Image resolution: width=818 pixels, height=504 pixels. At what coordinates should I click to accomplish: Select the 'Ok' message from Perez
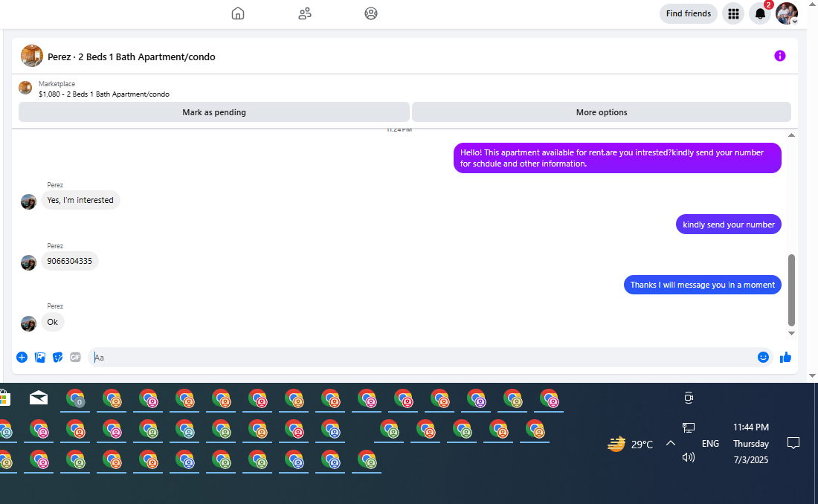(x=53, y=322)
